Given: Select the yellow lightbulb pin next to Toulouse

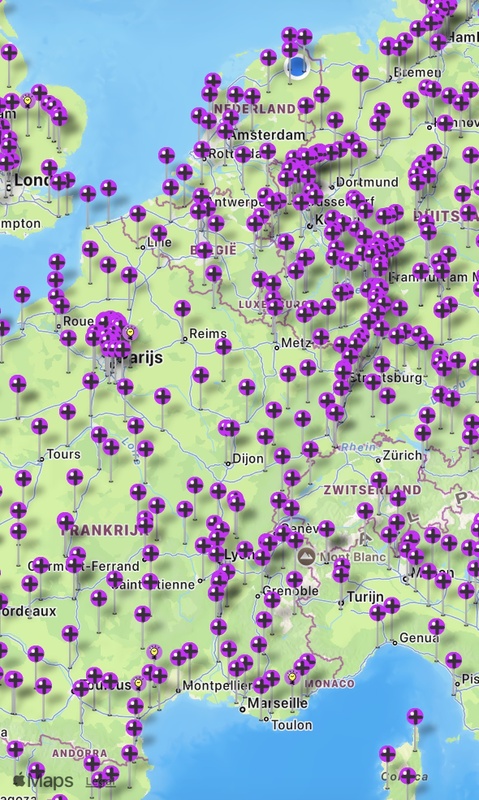Looking at the screenshot, I should 138,683.
